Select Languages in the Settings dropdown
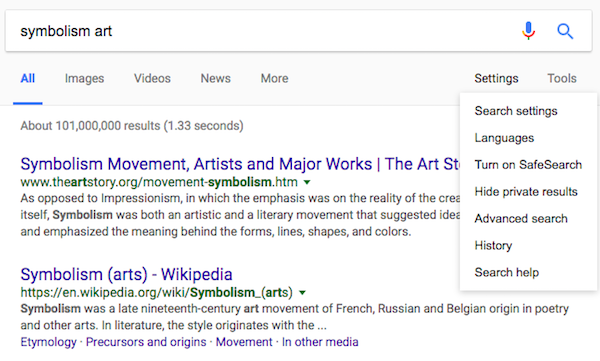600x361 pixels. pos(504,138)
